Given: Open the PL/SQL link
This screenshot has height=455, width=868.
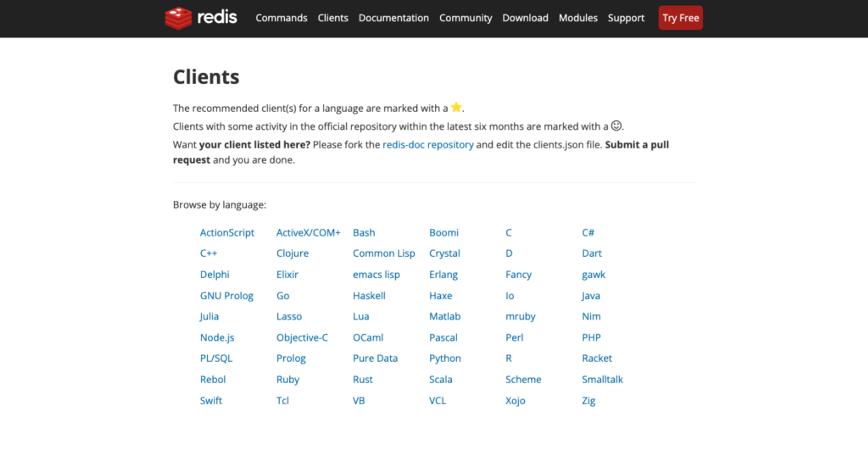Looking at the screenshot, I should click(x=216, y=358).
